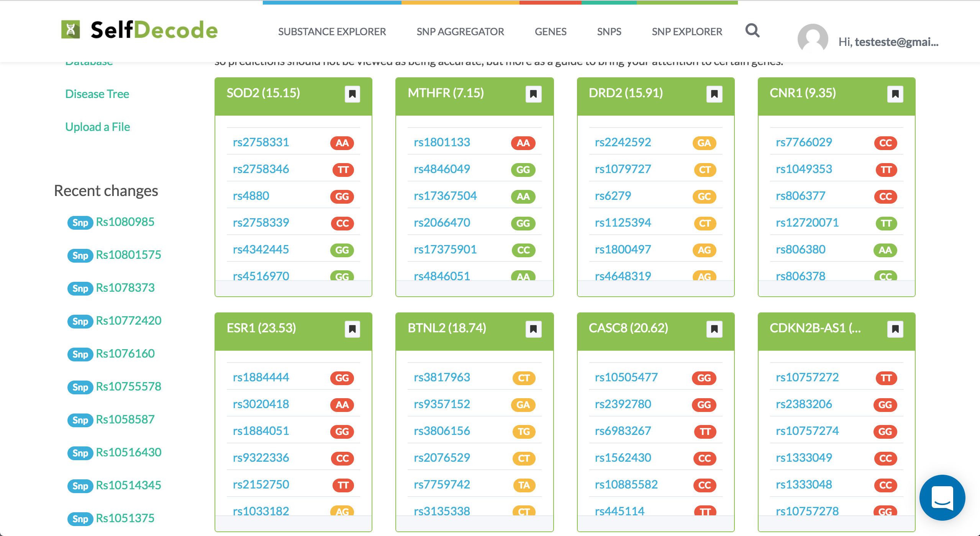Viewport: 980px width, 536px height.
Task: Click bookmark icon on CNR1 card
Action: [895, 94]
